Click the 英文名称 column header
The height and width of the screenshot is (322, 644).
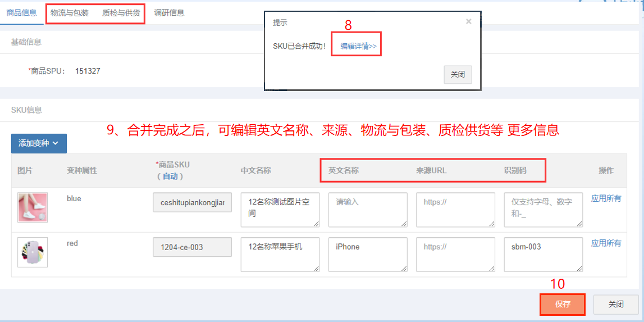pos(344,171)
